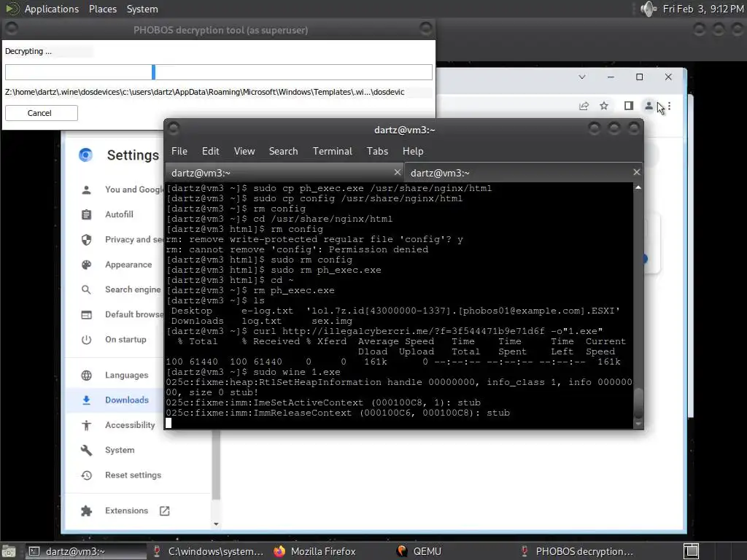Click settings sidebar scroll down arrow
Image resolution: width=747 pixels, height=560 pixels.
click(x=216, y=524)
